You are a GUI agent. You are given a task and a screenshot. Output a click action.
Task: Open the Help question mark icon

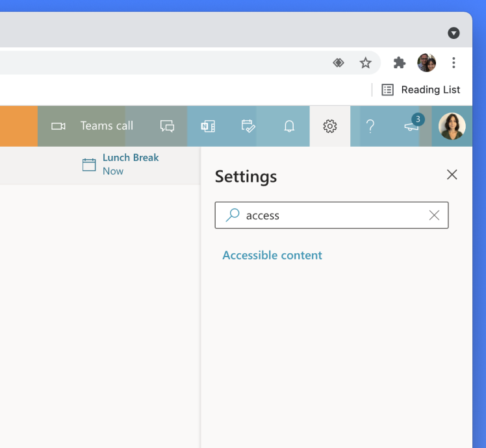click(370, 126)
